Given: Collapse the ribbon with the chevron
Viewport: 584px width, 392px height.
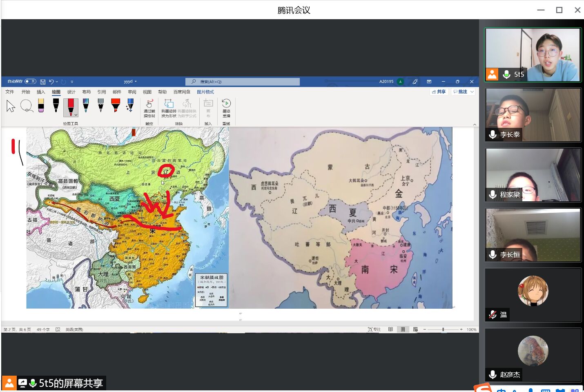Looking at the screenshot, I should click(x=475, y=124).
